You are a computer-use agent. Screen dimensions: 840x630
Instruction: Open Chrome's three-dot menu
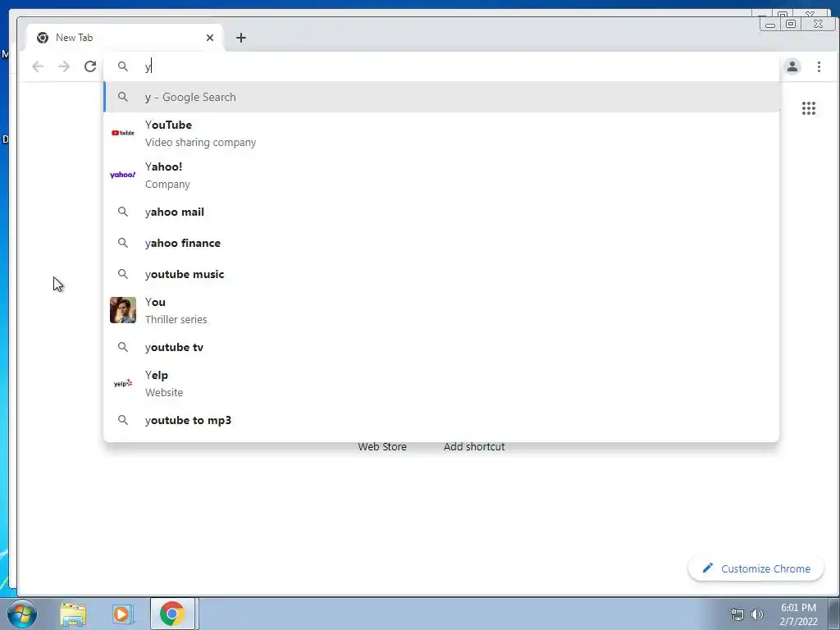tap(819, 66)
